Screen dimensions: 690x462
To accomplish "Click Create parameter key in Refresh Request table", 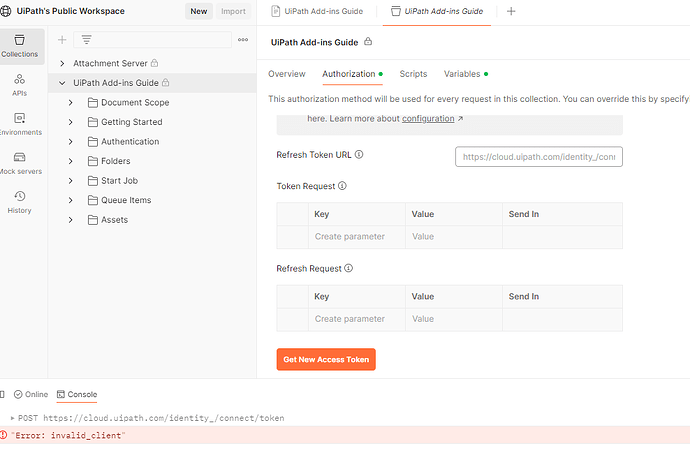I will pyautogui.click(x=357, y=319).
